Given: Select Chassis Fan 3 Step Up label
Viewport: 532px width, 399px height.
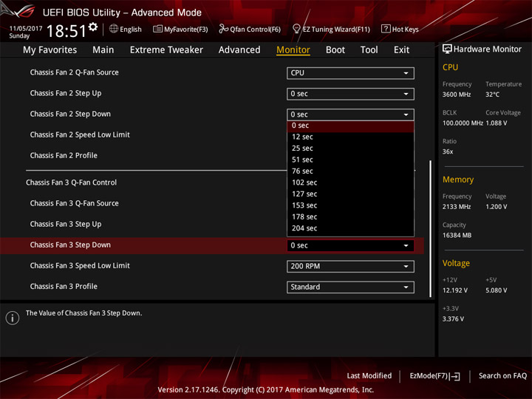Looking at the screenshot, I should tap(66, 225).
